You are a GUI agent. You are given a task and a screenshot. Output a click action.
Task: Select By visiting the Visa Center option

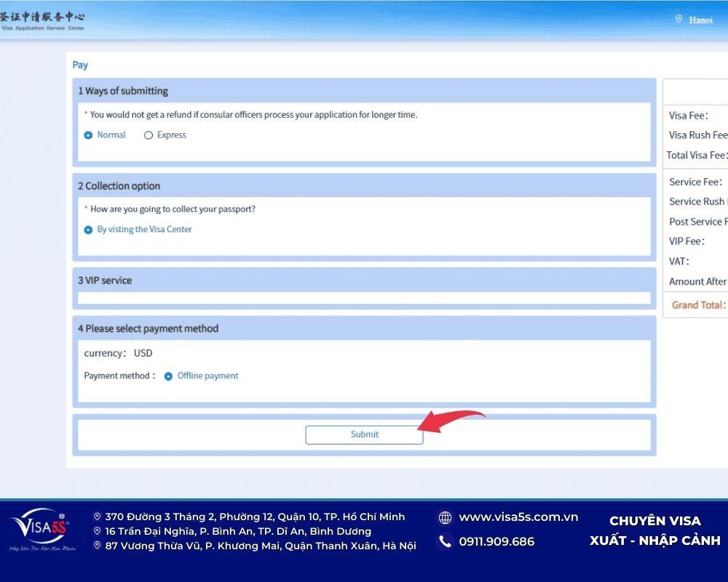tap(89, 230)
